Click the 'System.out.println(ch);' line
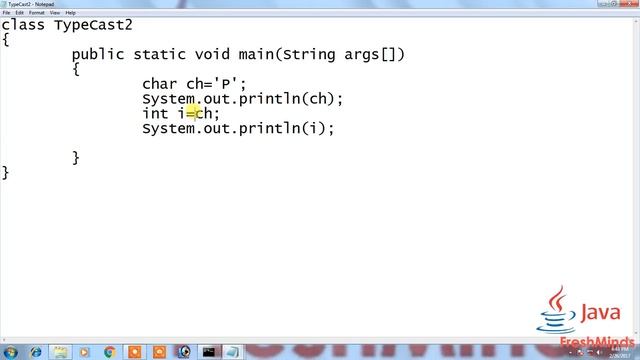This screenshot has width=640, height=360. pos(243,99)
